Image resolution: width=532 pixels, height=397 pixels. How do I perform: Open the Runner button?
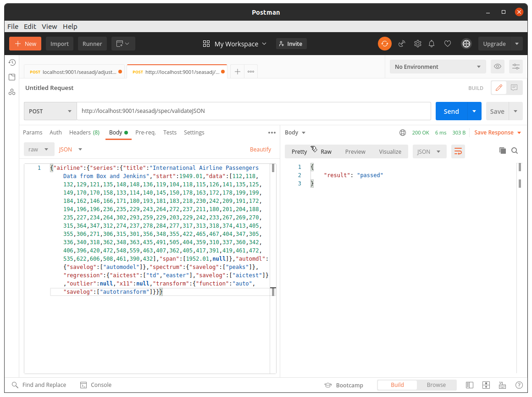click(92, 44)
